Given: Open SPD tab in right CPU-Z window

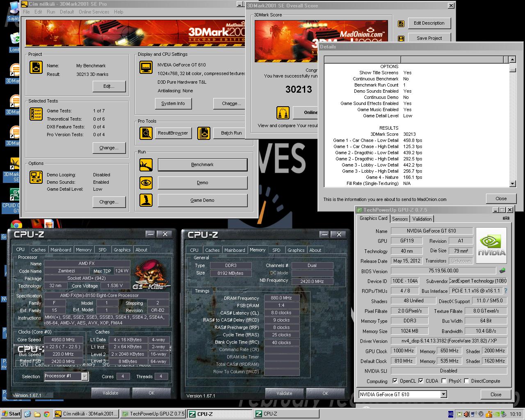Looking at the screenshot, I should [x=276, y=250].
